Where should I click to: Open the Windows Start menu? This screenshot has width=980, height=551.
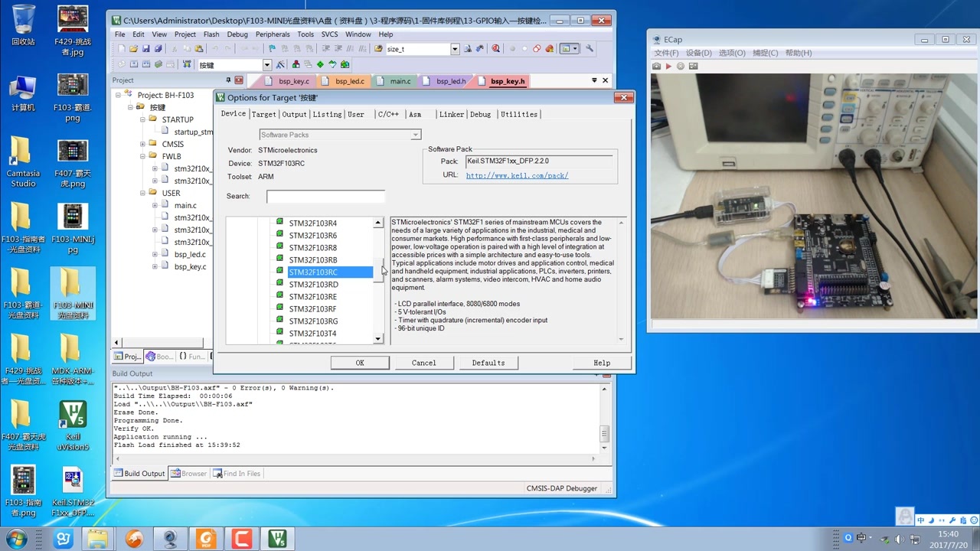point(16,539)
